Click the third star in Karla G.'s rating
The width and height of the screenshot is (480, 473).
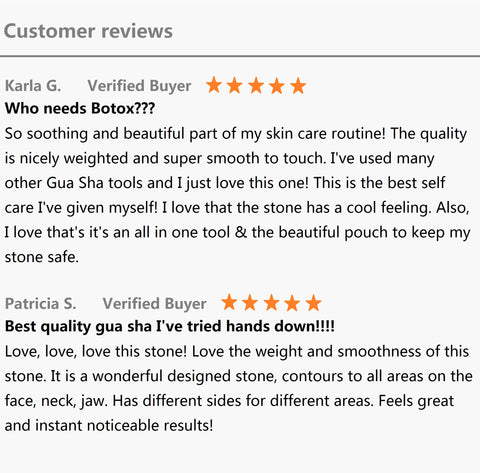pos(256,85)
